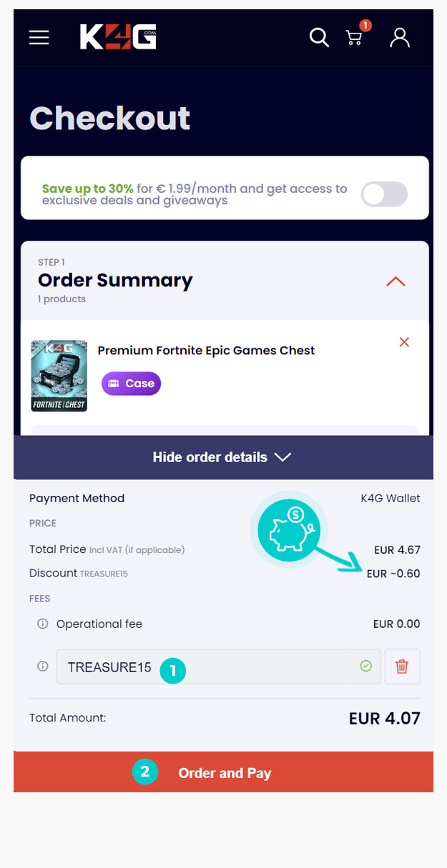Delete the TREASURE15 coupon with trash icon
The image size is (447, 868).
point(402,667)
